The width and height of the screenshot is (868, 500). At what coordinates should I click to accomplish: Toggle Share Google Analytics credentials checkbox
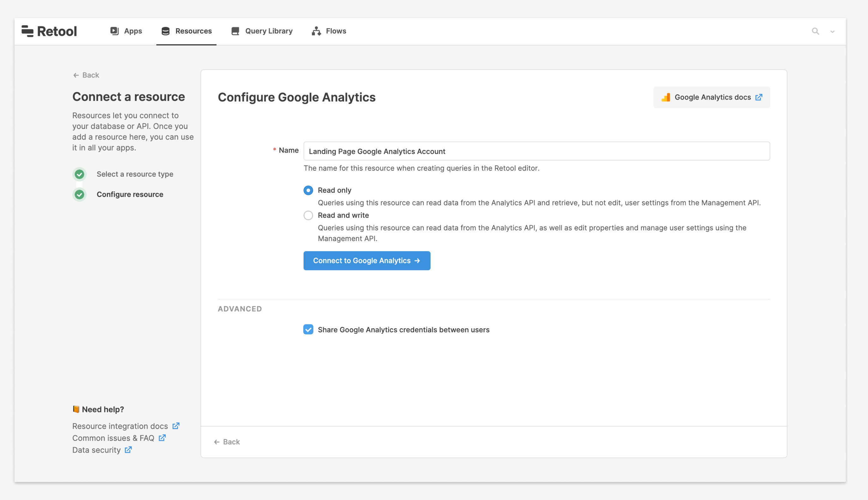[308, 330]
